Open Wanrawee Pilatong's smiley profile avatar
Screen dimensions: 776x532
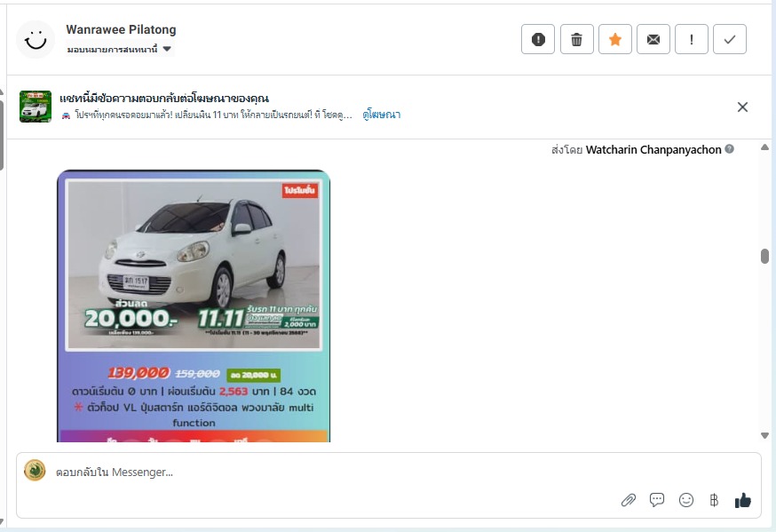[x=36, y=39]
